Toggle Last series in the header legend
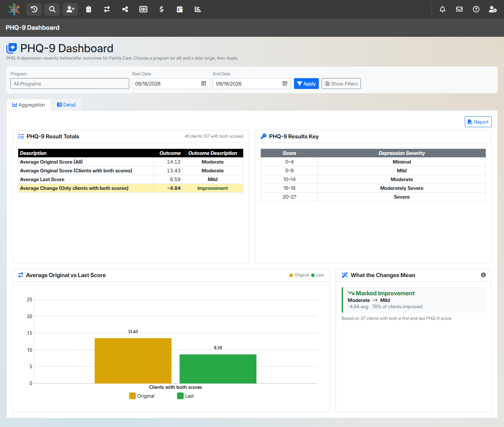This screenshot has height=427, width=504. (x=318, y=275)
